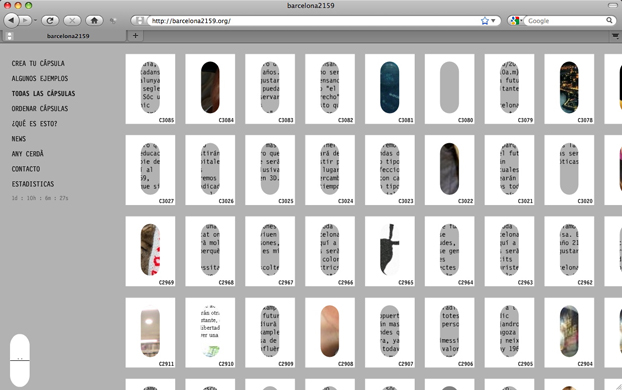Open capsule C3025 thumbnail

coord(270,170)
